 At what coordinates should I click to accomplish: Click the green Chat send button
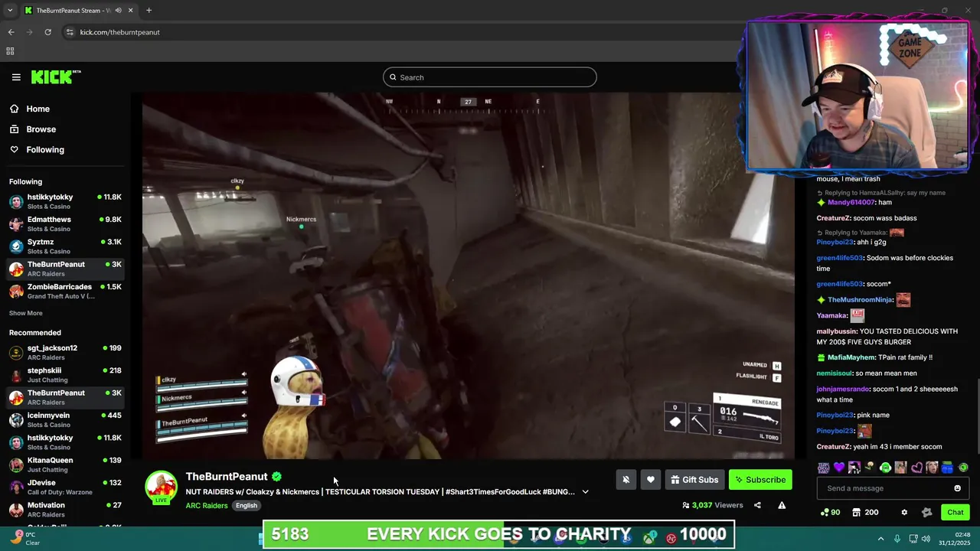[x=955, y=512]
